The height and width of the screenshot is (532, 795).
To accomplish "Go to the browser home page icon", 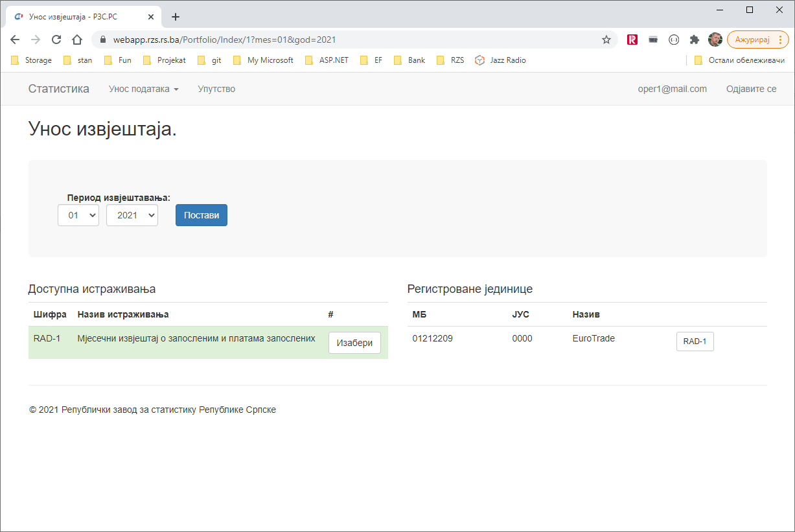I will [77, 40].
